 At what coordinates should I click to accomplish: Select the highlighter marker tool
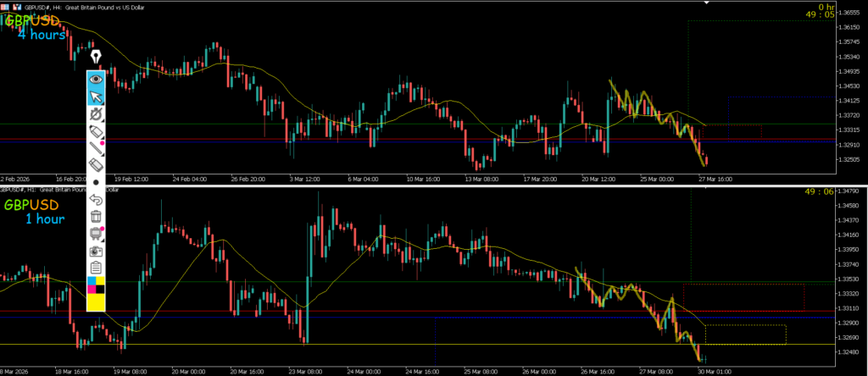tap(96, 132)
